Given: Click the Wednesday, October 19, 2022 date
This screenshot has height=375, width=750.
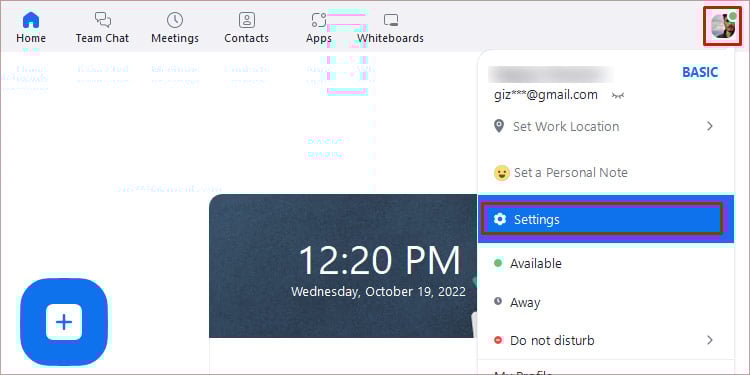Looking at the screenshot, I should [378, 291].
